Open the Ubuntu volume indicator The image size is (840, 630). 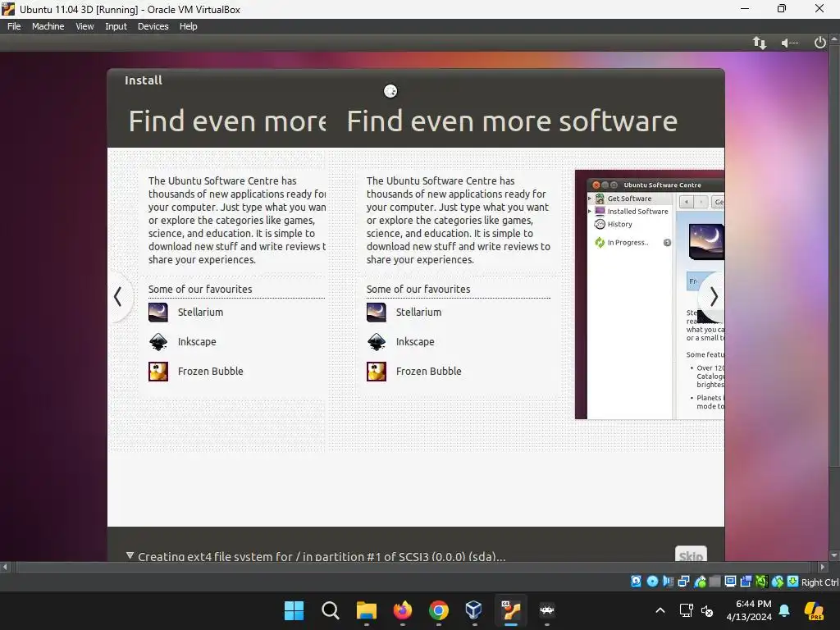789,43
